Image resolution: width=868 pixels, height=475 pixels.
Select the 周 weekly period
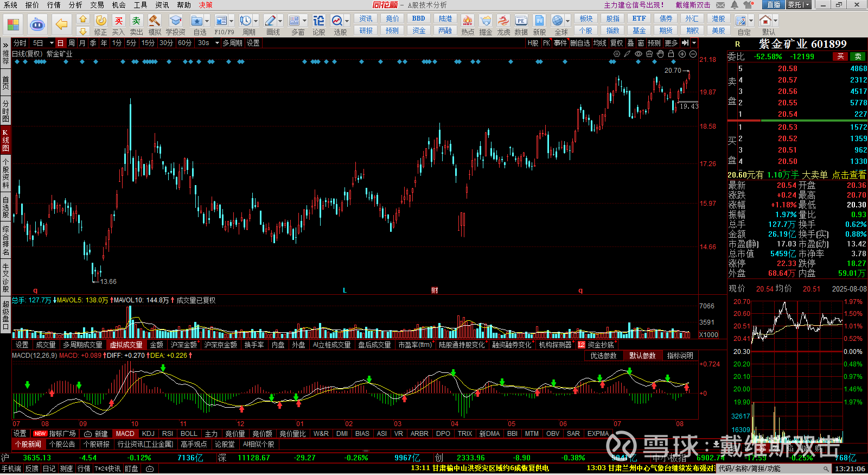click(x=72, y=43)
